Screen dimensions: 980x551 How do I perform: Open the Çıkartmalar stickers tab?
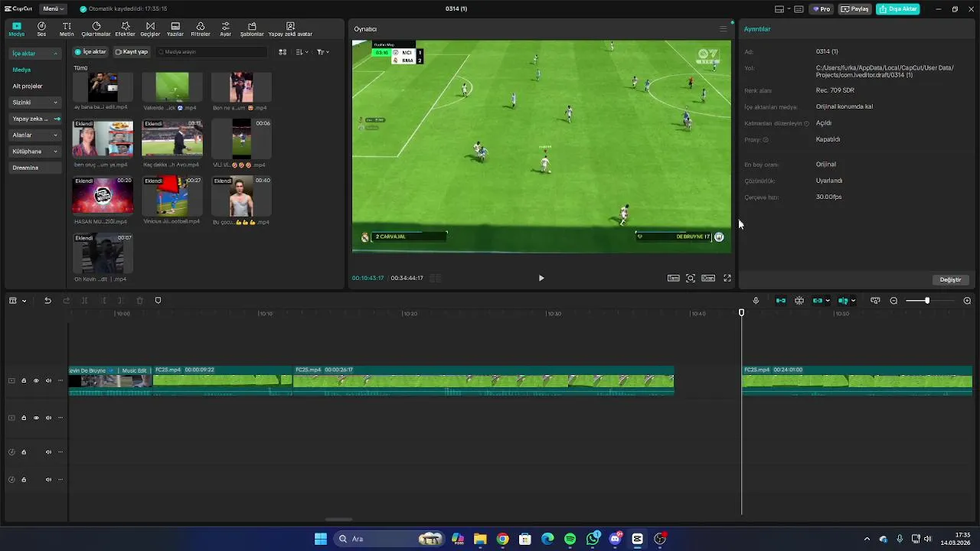coord(96,29)
